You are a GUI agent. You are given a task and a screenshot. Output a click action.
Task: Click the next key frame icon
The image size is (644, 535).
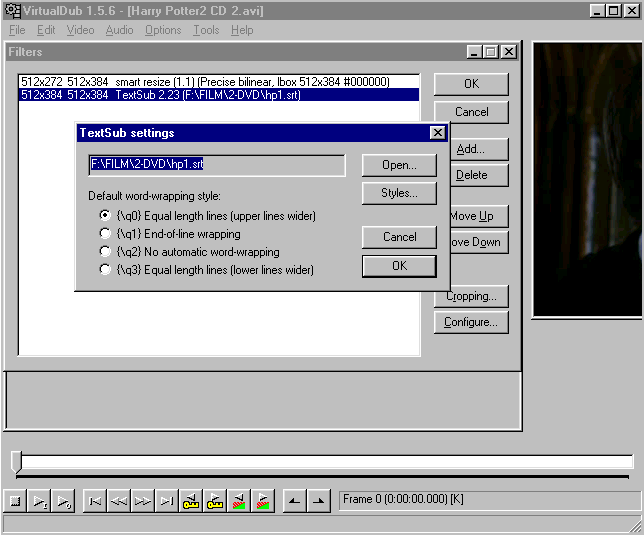pos(215,501)
